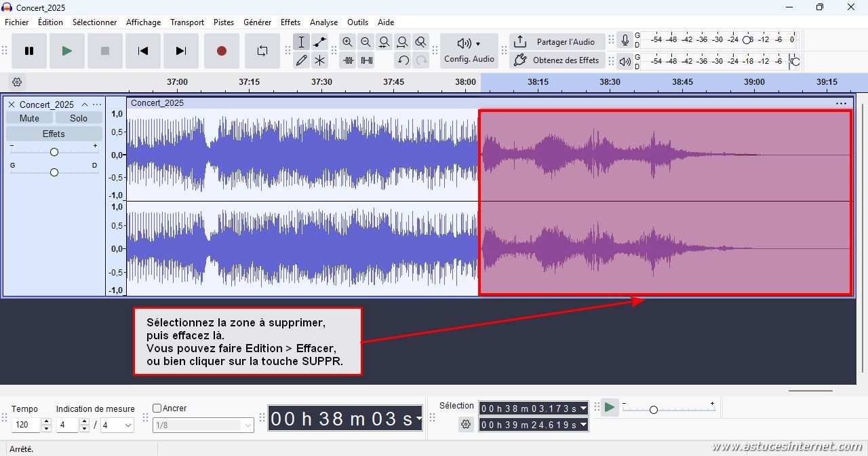Open the time signature denominator dropdown
Viewport: 868px width, 456px height.
[x=117, y=425]
